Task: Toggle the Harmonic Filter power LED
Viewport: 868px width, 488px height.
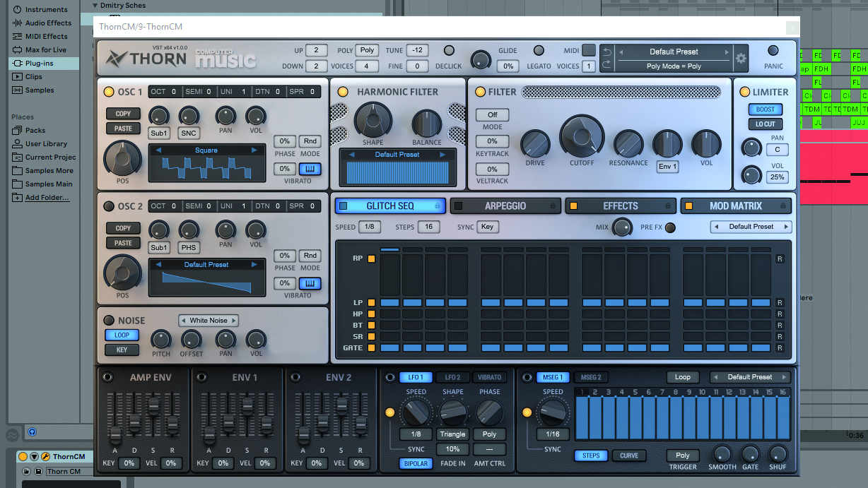Action: click(343, 92)
